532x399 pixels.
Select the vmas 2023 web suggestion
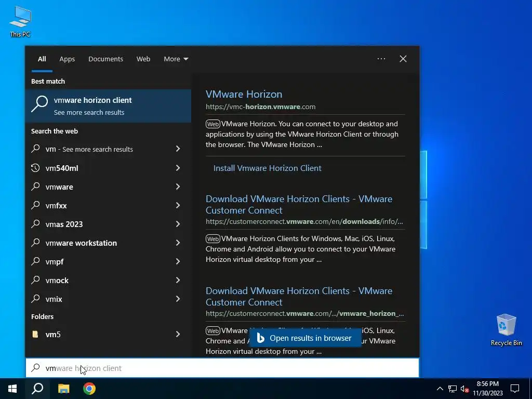point(108,224)
